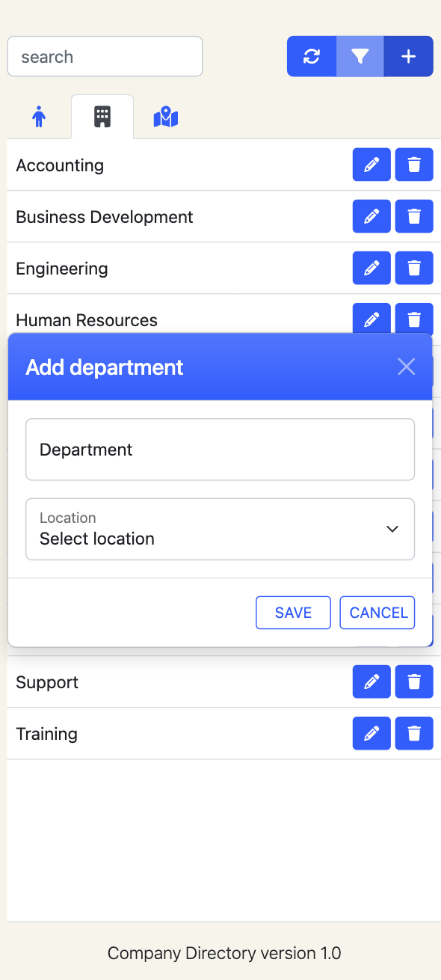Click into the search box

tap(105, 56)
